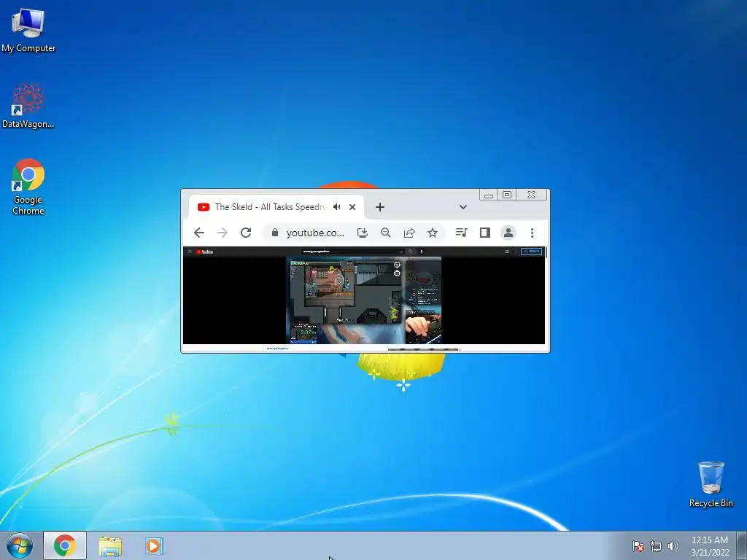Viewport: 747px width, 560px height.
Task: Open the YouTube hamburger guide menu
Action: coord(190,252)
